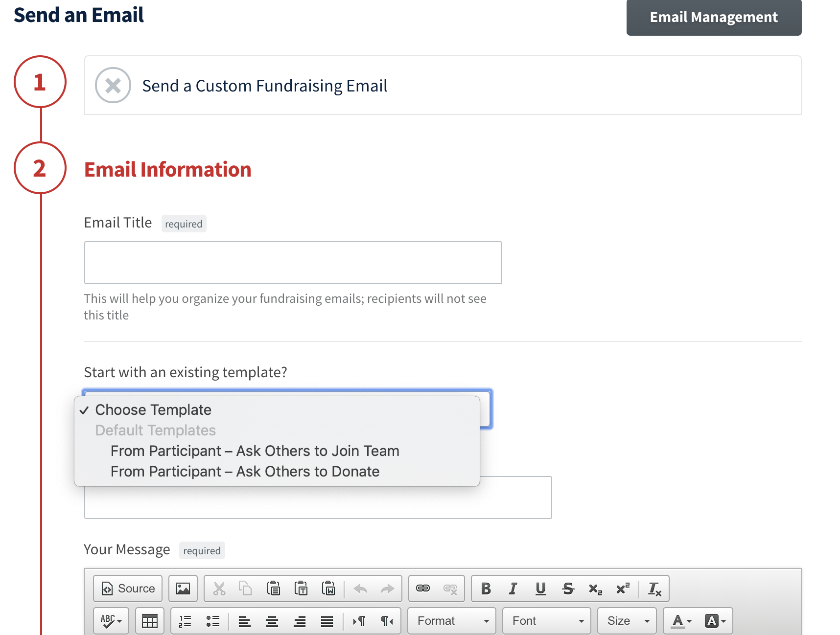Image resolution: width=840 pixels, height=635 pixels.
Task: Toggle Bold formatting
Action: 486,589
